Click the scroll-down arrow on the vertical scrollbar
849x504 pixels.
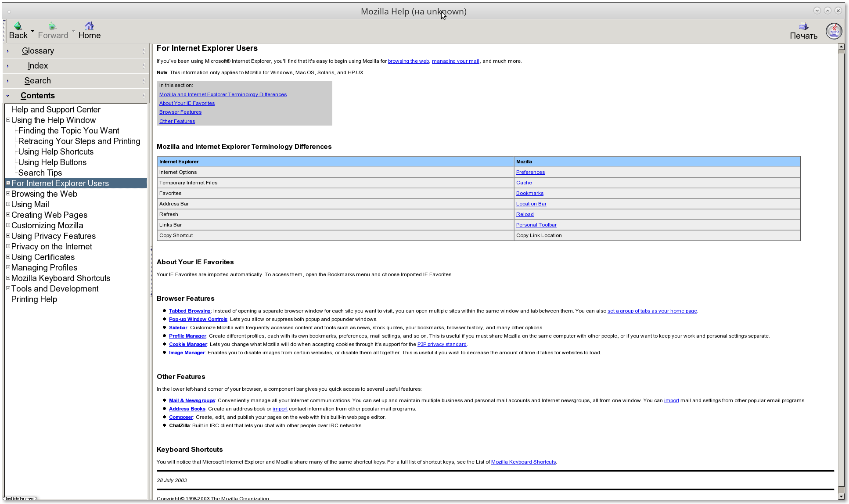coord(841,497)
